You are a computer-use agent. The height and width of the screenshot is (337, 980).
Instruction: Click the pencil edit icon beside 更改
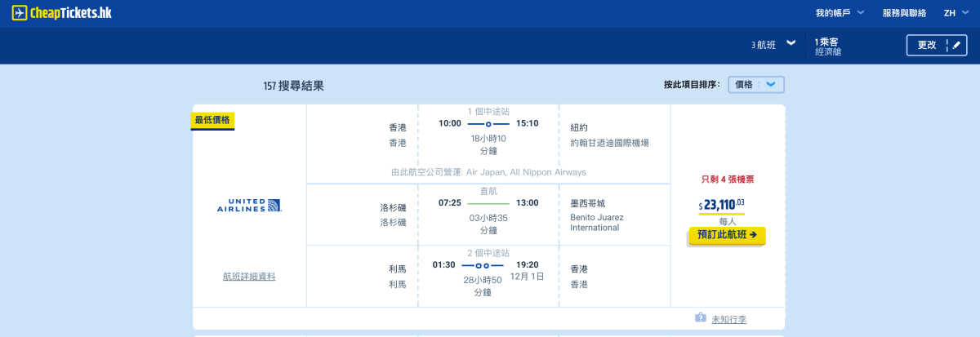click(x=956, y=45)
